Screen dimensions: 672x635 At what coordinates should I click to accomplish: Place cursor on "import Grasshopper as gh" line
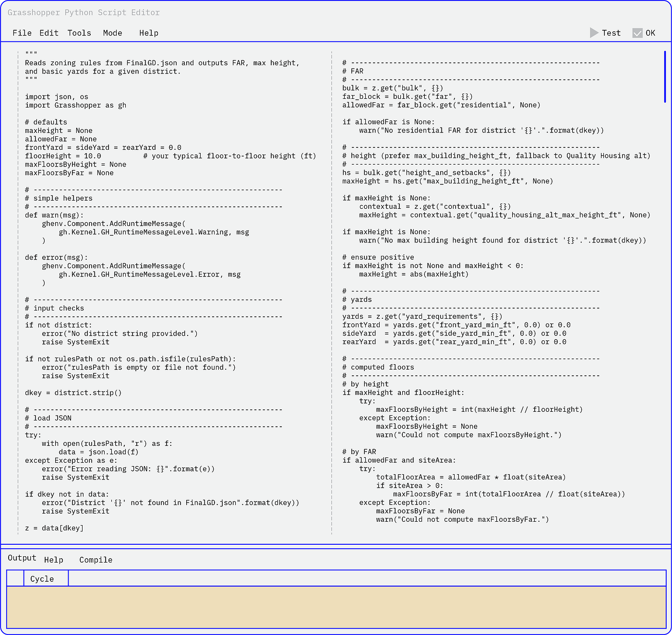[76, 105]
